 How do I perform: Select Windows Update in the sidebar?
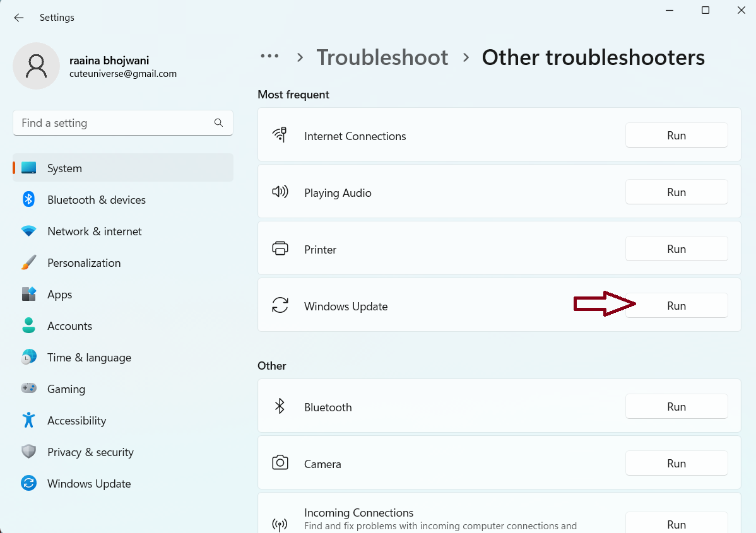click(89, 484)
